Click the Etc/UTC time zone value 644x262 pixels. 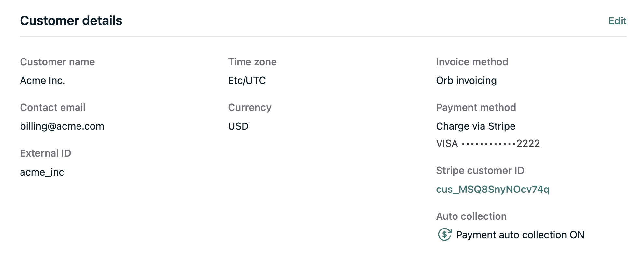click(x=247, y=80)
